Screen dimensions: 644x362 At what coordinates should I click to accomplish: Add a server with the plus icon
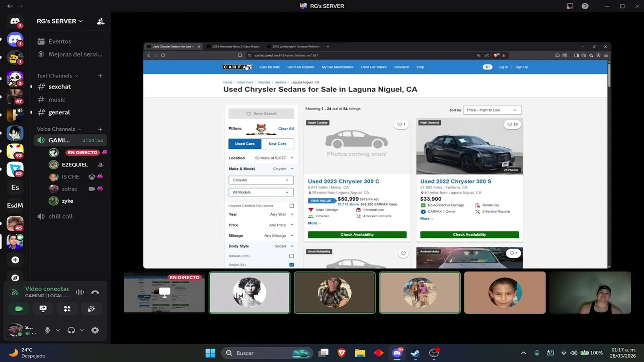pyautogui.click(x=15, y=260)
